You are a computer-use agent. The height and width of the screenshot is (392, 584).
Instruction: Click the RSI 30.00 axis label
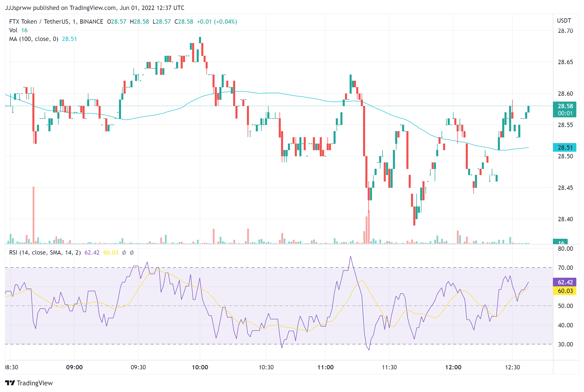pyautogui.click(x=565, y=344)
